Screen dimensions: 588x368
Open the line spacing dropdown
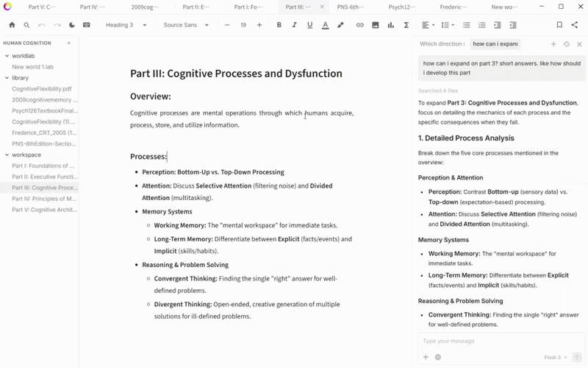click(448, 25)
